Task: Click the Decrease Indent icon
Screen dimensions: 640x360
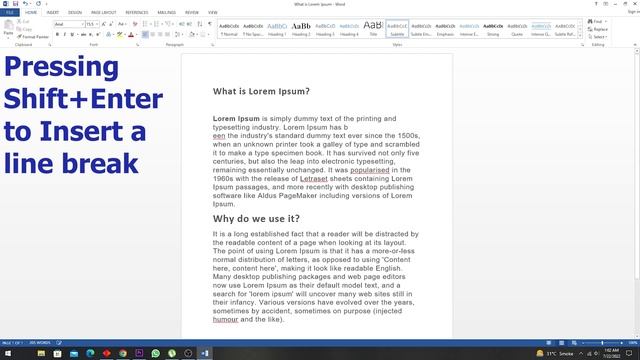Action: point(182,24)
